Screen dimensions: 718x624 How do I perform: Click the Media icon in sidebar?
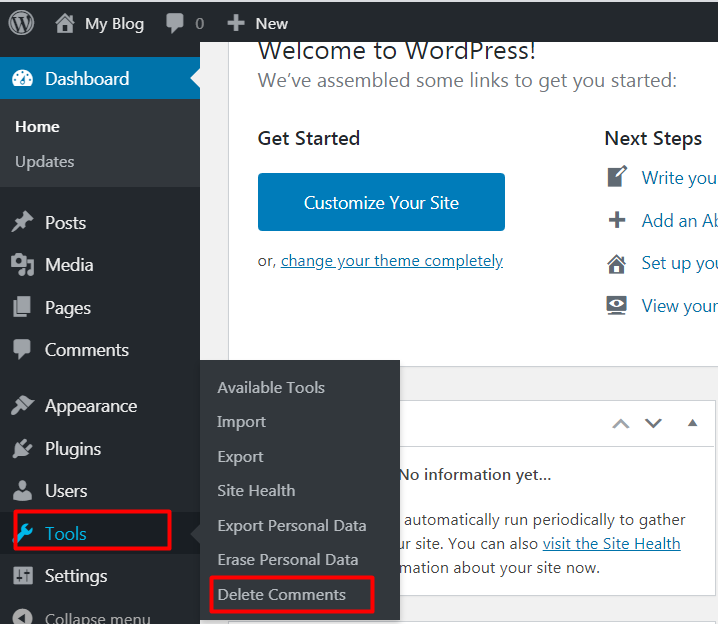[x=22, y=265]
